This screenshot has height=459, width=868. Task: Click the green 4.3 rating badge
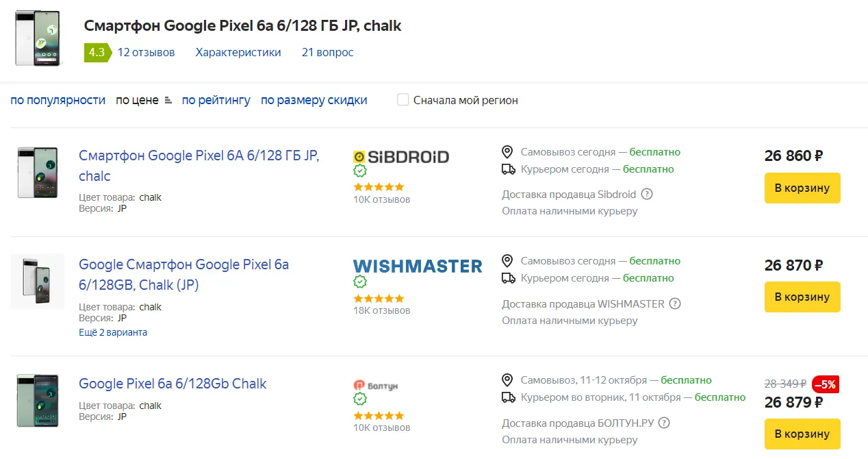(97, 52)
